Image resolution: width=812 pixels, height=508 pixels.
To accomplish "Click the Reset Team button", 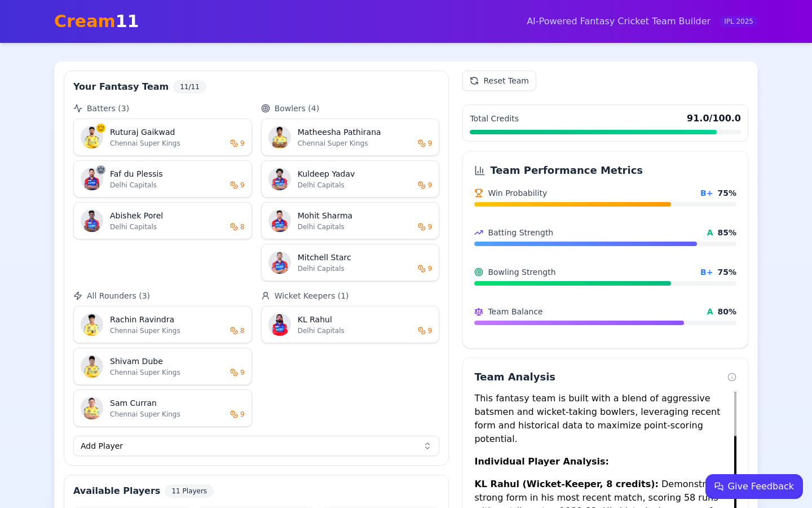I will [499, 81].
